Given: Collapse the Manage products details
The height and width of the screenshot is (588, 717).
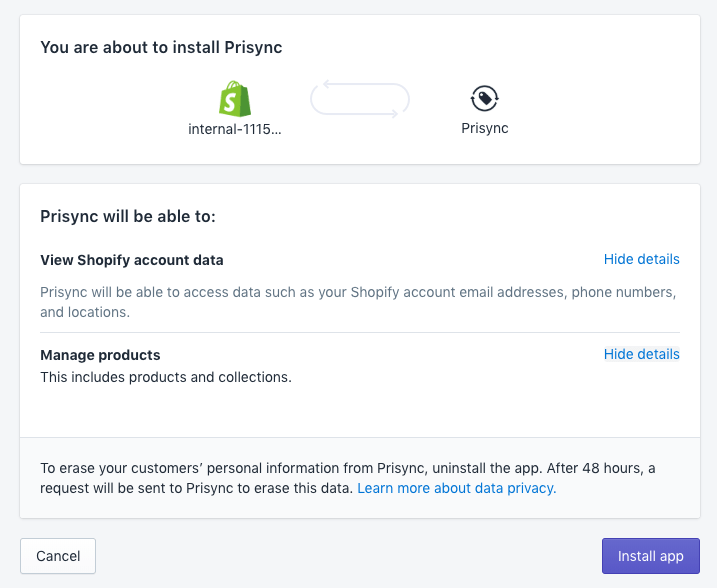Looking at the screenshot, I should (x=641, y=354).
